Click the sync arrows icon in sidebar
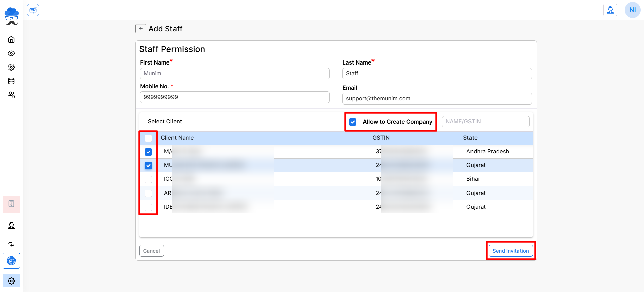 tap(11, 244)
